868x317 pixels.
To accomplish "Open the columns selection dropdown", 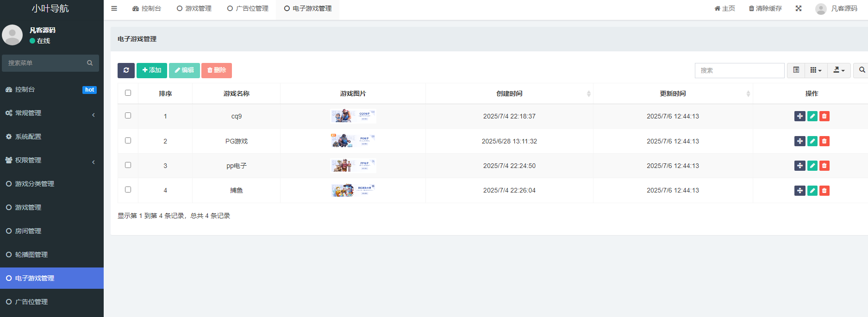I will tap(816, 70).
